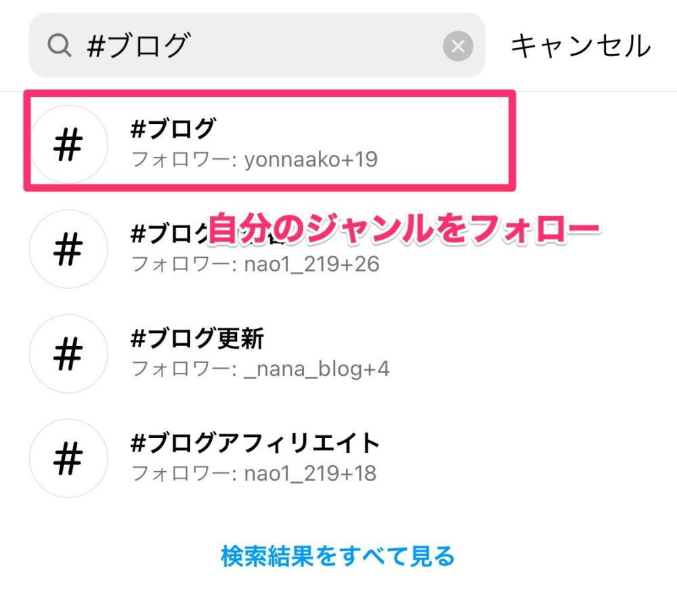Clear the search field text

pos(458,46)
